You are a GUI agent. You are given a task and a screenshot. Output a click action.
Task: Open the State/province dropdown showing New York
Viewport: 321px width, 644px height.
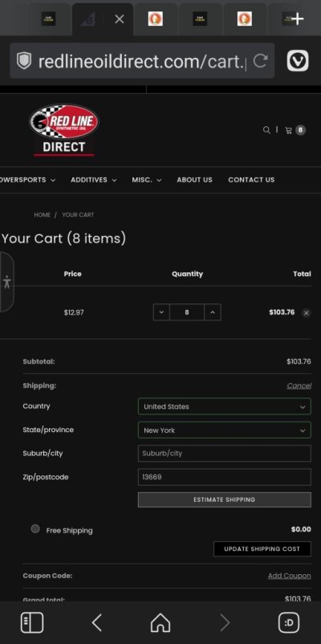click(225, 430)
